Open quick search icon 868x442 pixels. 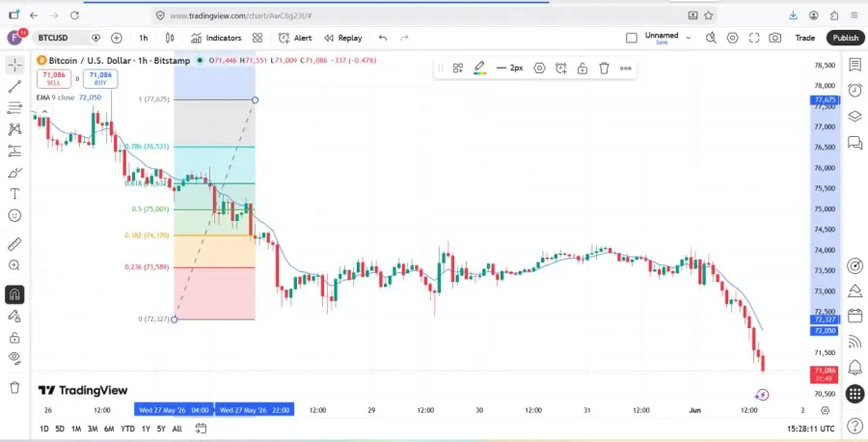point(712,38)
